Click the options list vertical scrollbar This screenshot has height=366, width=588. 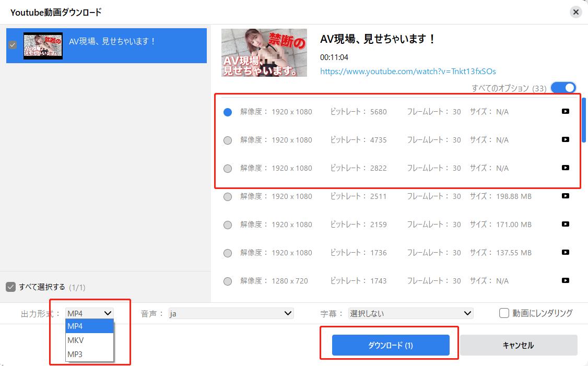click(x=583, y=120)
